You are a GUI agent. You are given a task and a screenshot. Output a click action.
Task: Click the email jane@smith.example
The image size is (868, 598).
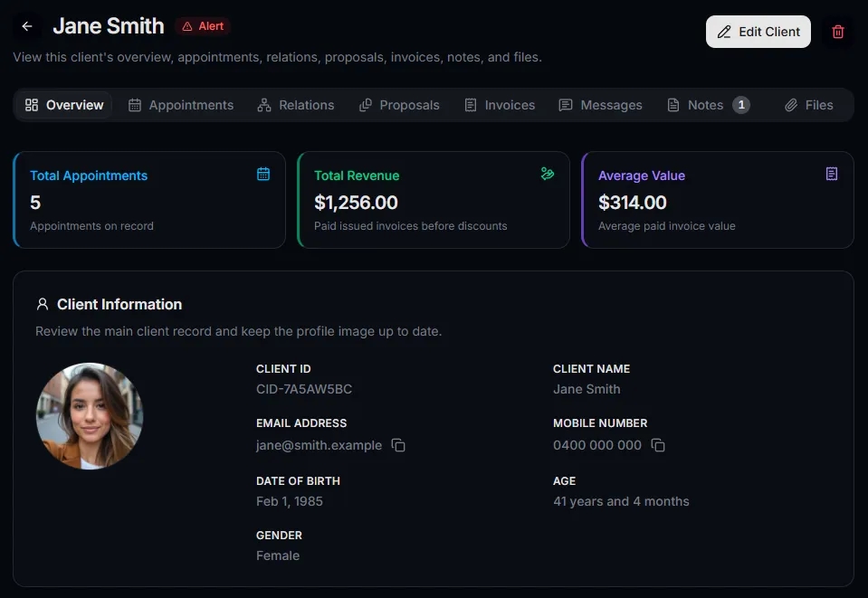(x=319, y=445)
